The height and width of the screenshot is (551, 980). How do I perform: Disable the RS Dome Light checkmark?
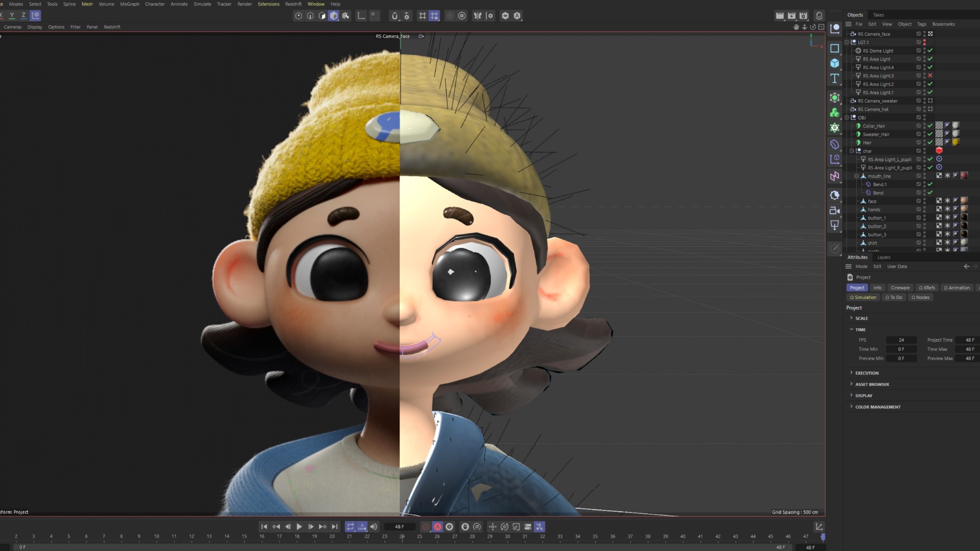930,51
